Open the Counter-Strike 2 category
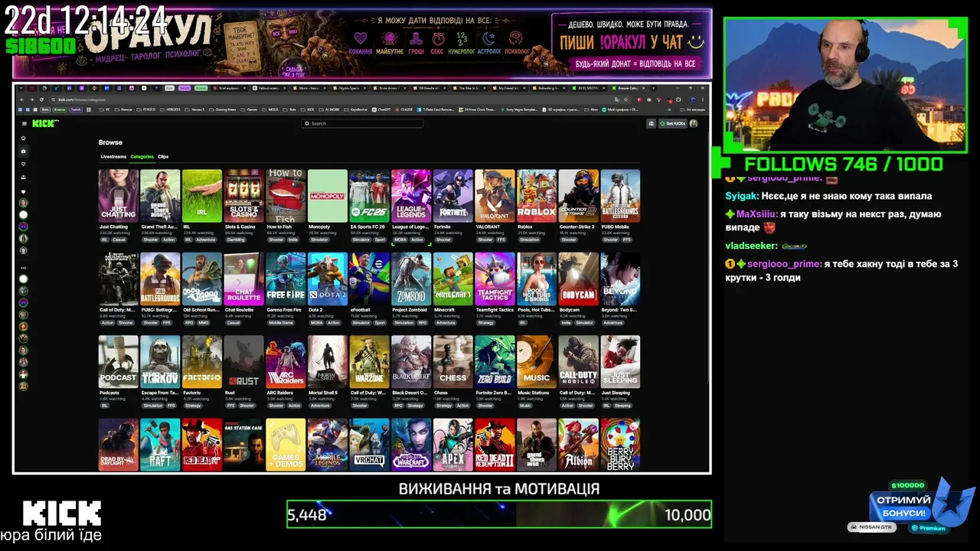The height and width of the screenshot is (551, 980). click(578, 196)
